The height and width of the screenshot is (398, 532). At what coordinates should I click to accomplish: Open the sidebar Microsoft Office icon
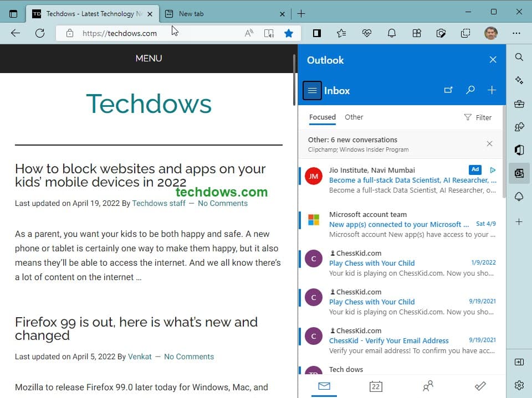pyautogui.click(x=519, y=150)
